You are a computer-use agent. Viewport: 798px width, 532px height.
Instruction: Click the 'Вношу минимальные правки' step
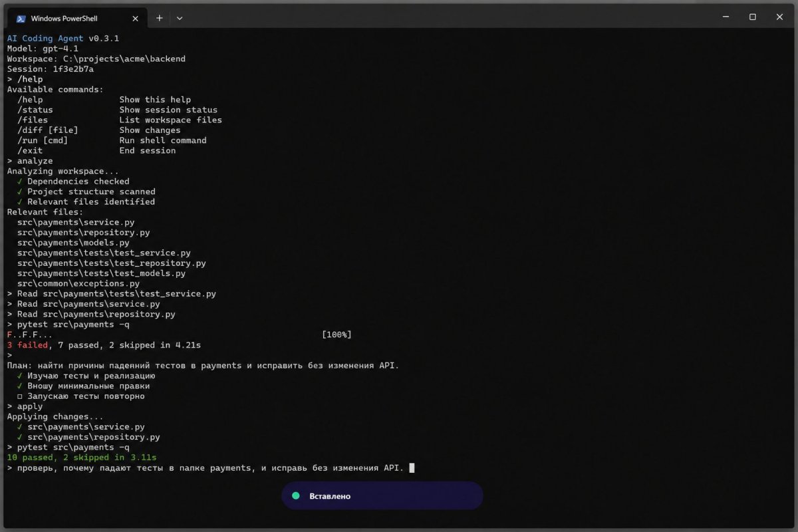tap(84, 386)
